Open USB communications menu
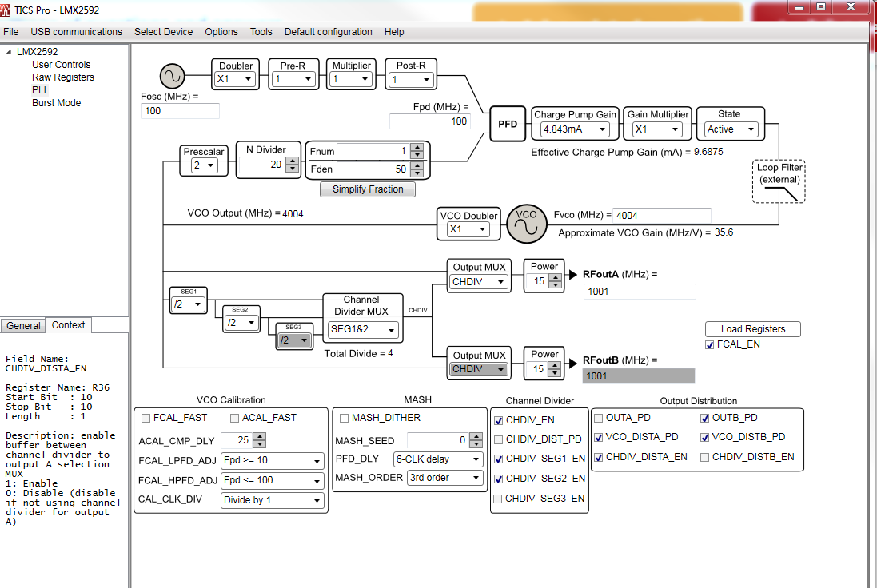Screen dimensions: 877x588 tap(76, 32)
